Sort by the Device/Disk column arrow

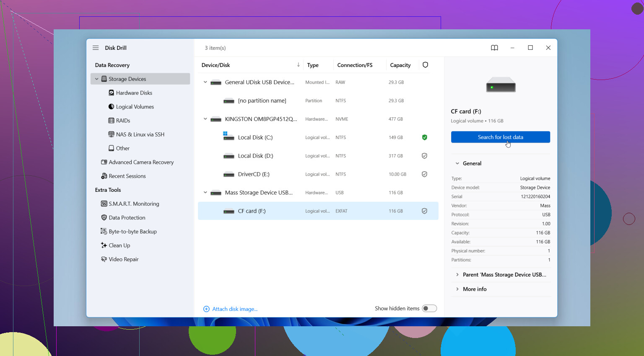(x=299, y=64)
